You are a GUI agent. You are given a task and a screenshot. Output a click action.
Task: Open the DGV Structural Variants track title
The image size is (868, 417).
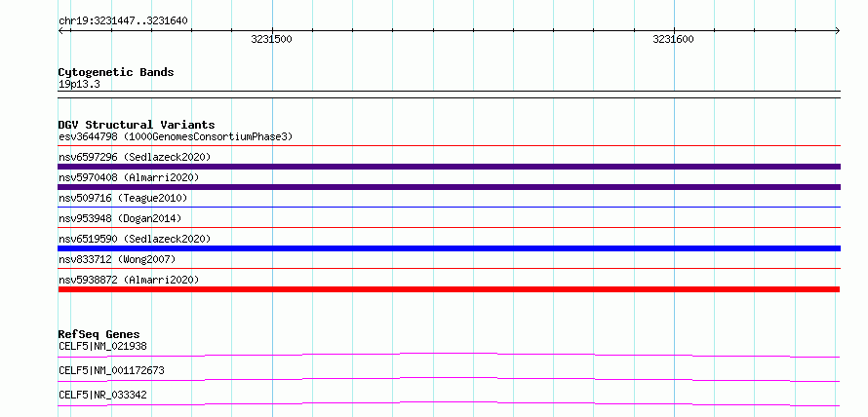(137, 125)
